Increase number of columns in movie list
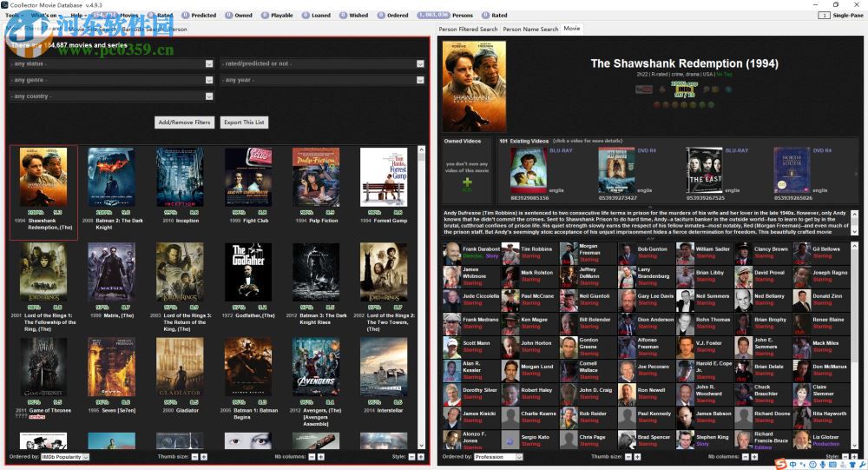 coord(321,457)
